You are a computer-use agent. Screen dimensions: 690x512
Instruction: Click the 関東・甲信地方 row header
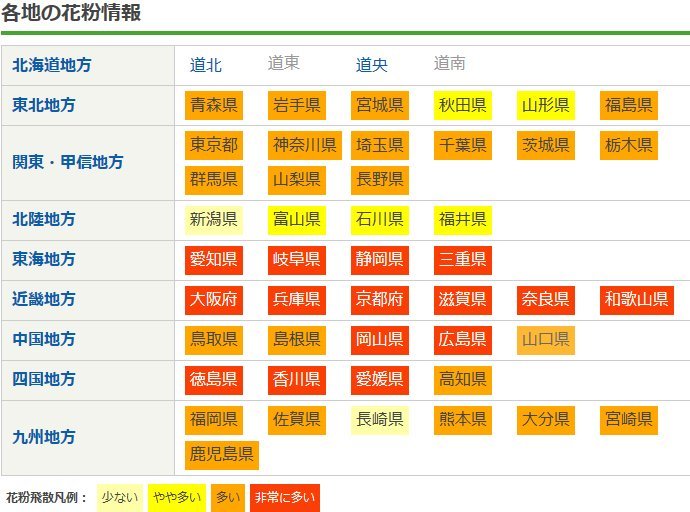(67, 162)
